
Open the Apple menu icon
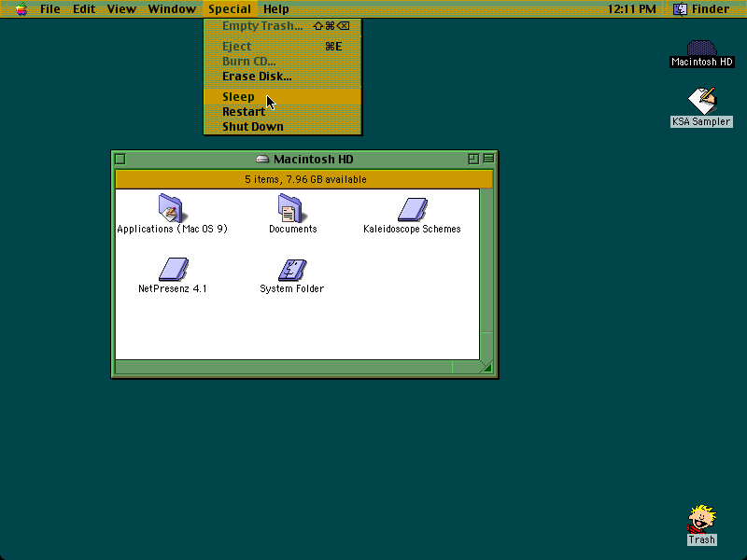coord(21,8)
